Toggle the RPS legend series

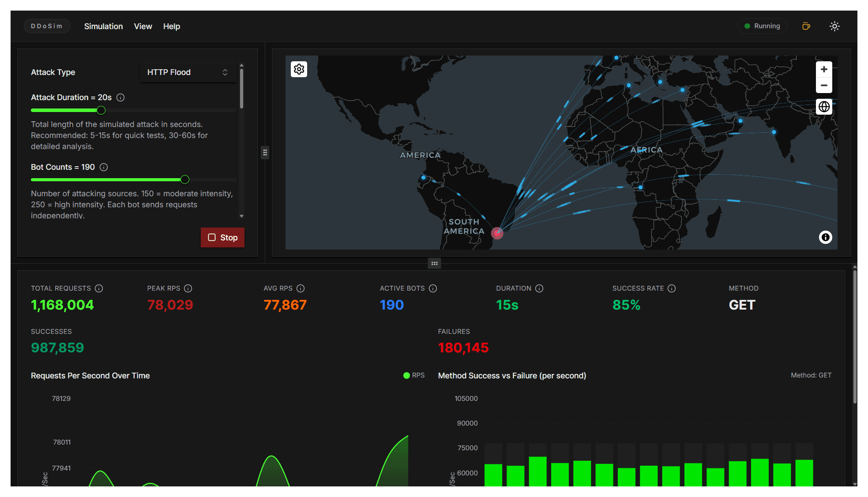pos(413,375)
